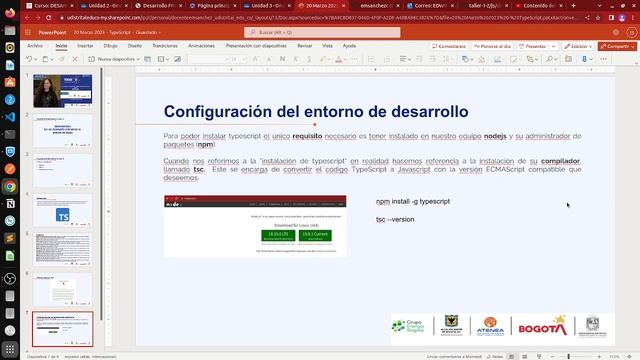
Task: Click the increase indent icon
Action: [x=433, y=59]
